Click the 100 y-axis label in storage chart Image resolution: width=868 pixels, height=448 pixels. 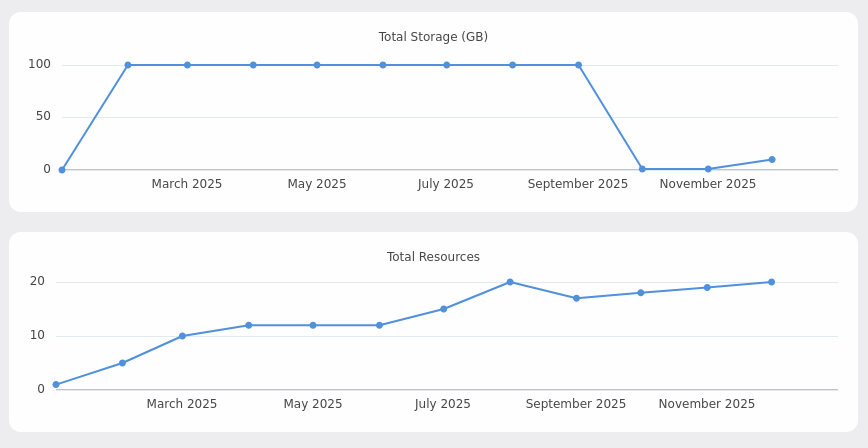[x=39, y=65]
